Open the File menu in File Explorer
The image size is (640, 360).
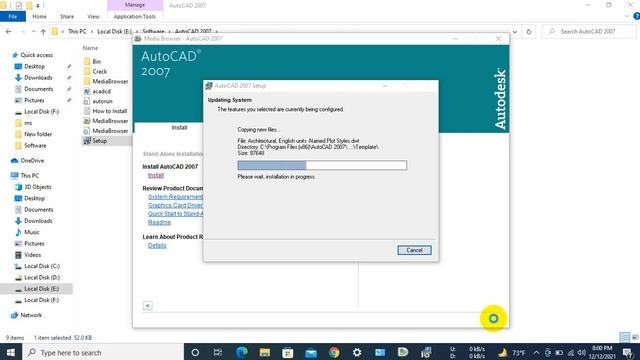coord(13,16)
